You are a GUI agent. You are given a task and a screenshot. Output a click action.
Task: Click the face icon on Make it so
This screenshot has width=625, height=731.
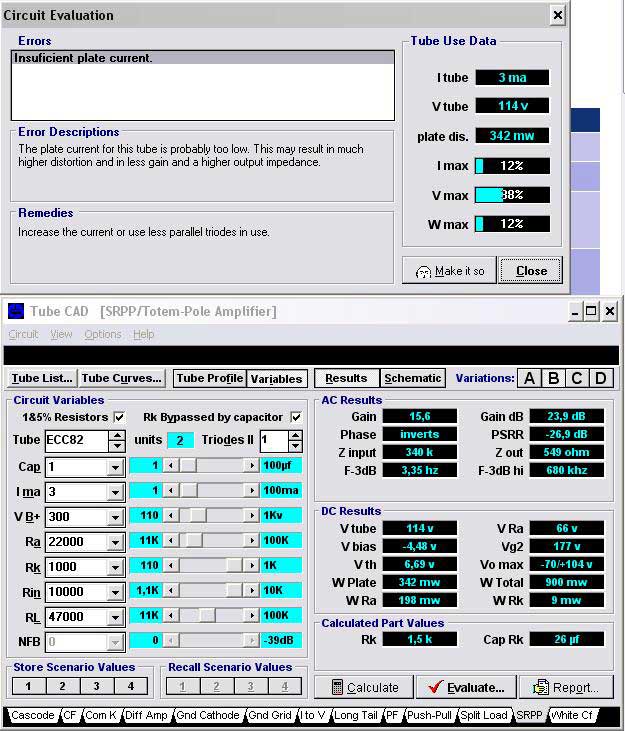click(x=423, y=271)
